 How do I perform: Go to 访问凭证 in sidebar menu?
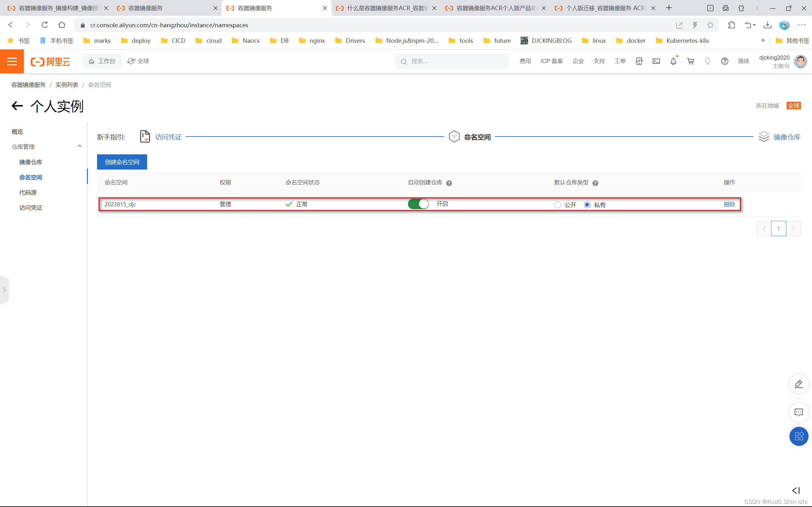click(x=30, y=208)
